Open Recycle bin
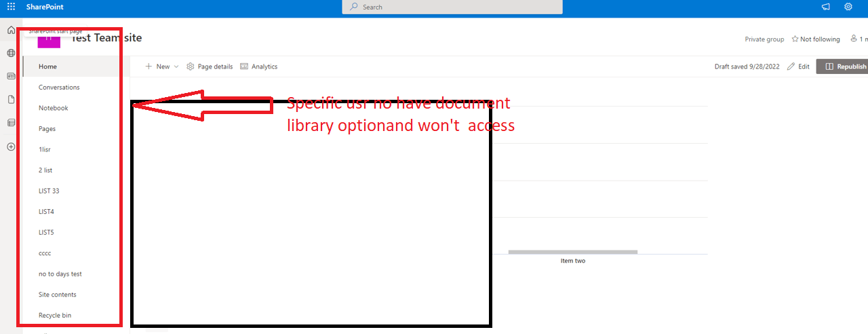Screen dimensions: 868x334 point(55,316)
